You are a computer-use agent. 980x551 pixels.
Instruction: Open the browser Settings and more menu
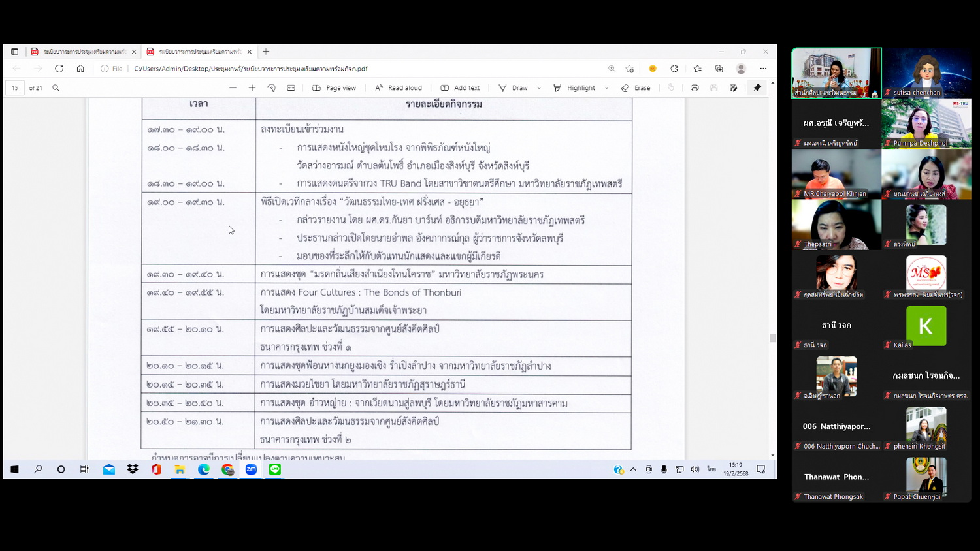tap(763, 69)
